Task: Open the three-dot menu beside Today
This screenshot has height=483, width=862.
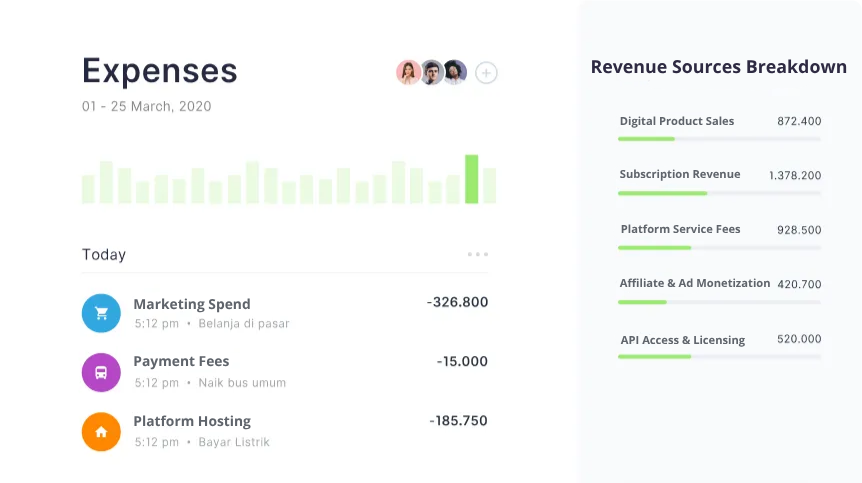Action: [478, 254]
